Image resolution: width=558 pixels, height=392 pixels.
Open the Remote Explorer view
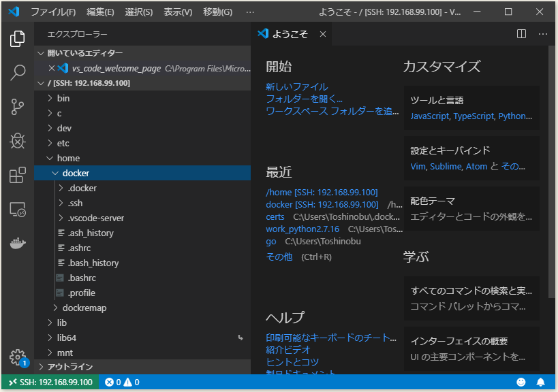[17, 210]
